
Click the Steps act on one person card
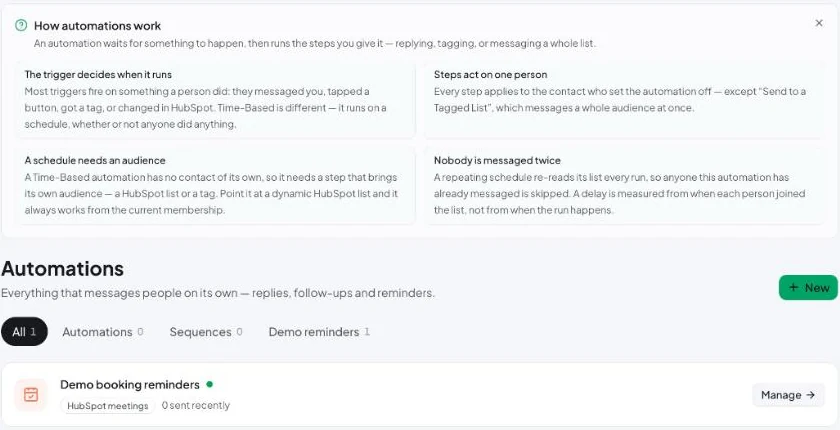[624, 100]
